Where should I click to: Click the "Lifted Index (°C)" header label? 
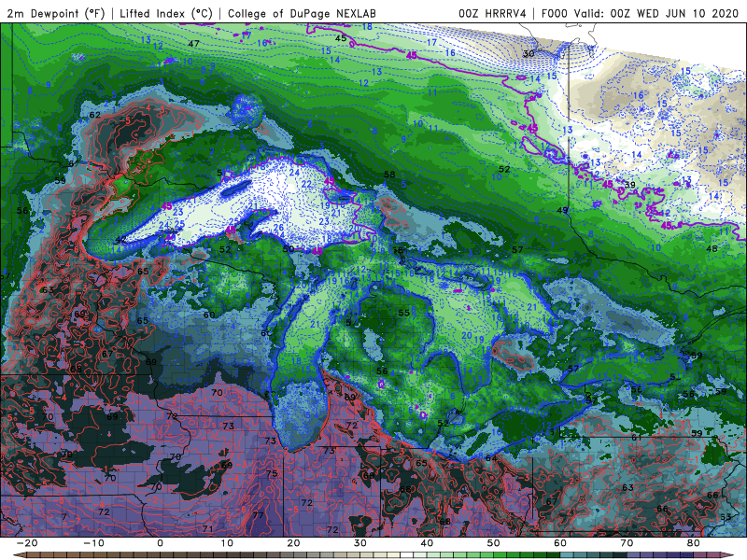pos(166,13)
